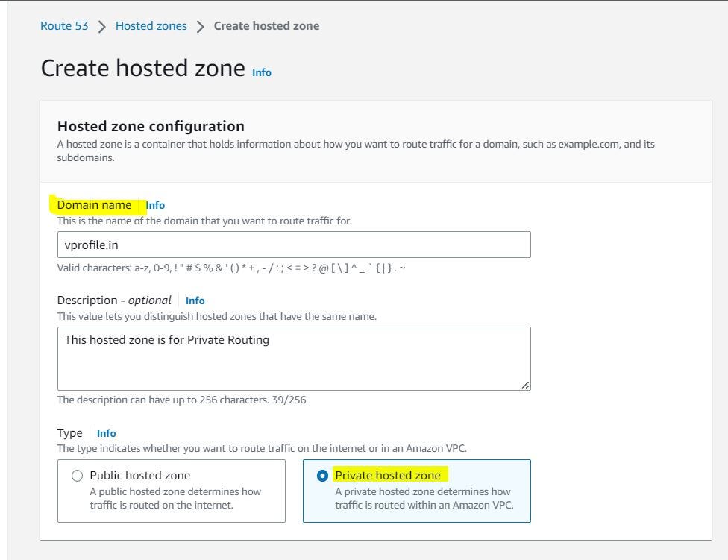Open the Hosted zones breadcrumb link
728x560 pixels.
pos(151,25)
